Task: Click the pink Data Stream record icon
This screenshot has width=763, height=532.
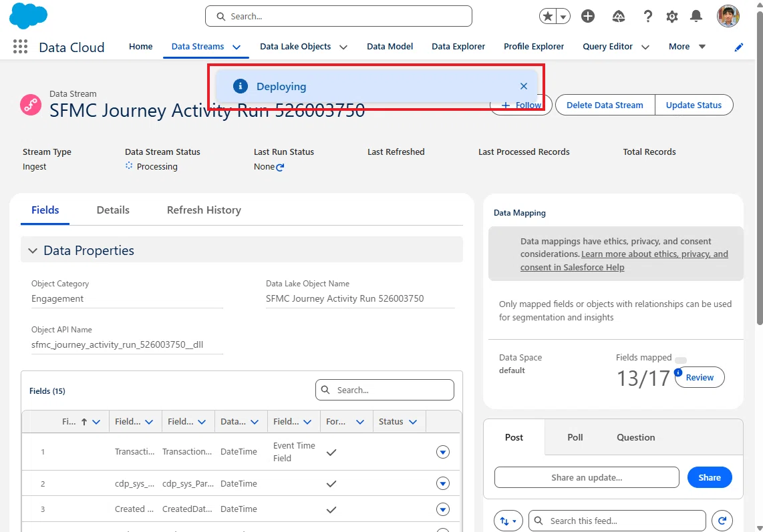Action: point(31,105)
